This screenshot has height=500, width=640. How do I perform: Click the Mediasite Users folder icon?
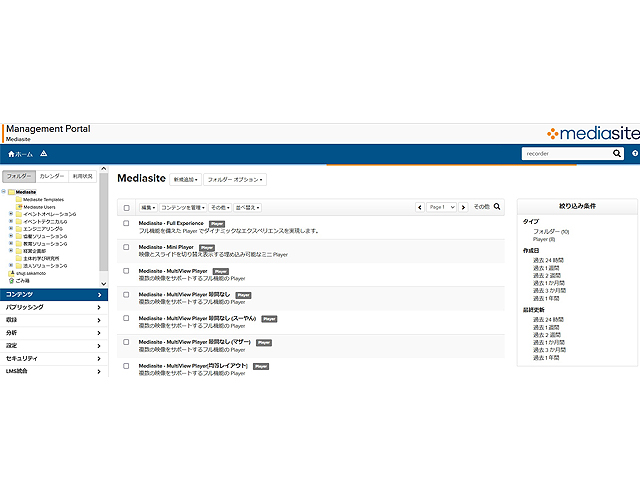(x=19, y=207)
